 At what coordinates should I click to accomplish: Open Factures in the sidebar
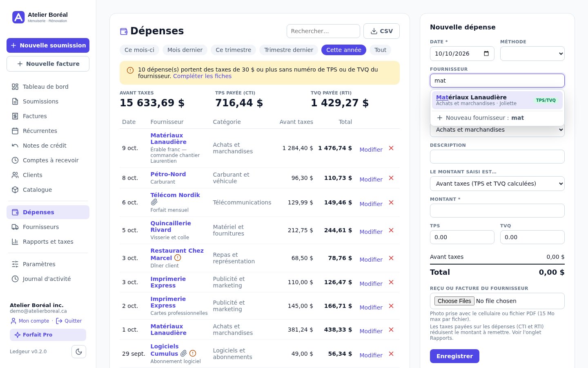48,116
